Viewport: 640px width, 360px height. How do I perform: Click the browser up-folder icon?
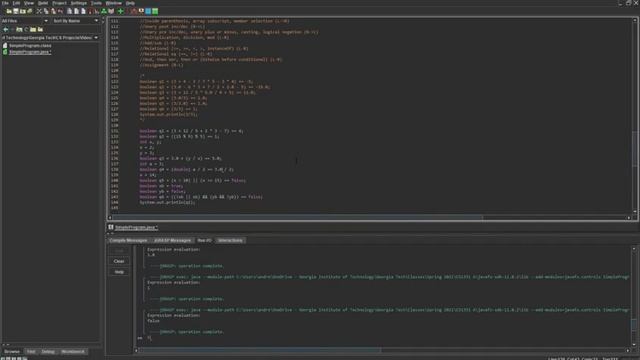click(x=19, y=29)
